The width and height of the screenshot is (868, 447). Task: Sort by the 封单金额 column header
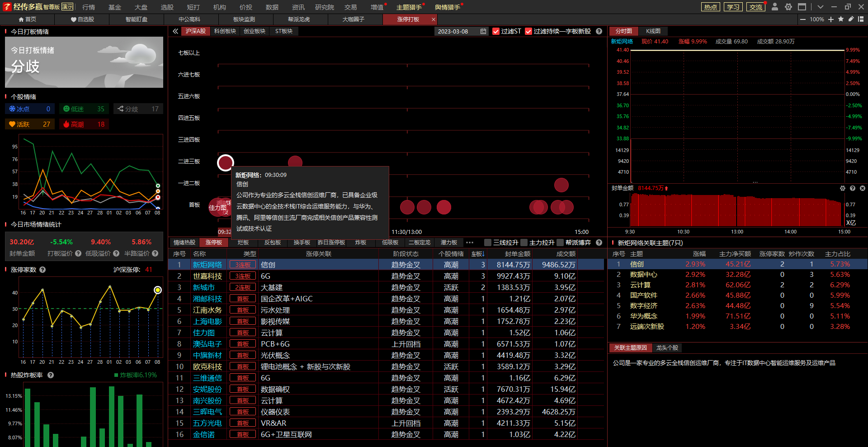click(517, 254)
